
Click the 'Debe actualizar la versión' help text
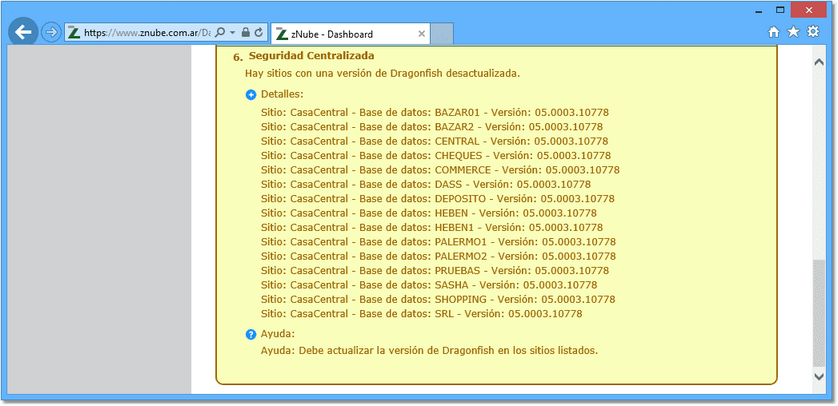coord(429,351)
